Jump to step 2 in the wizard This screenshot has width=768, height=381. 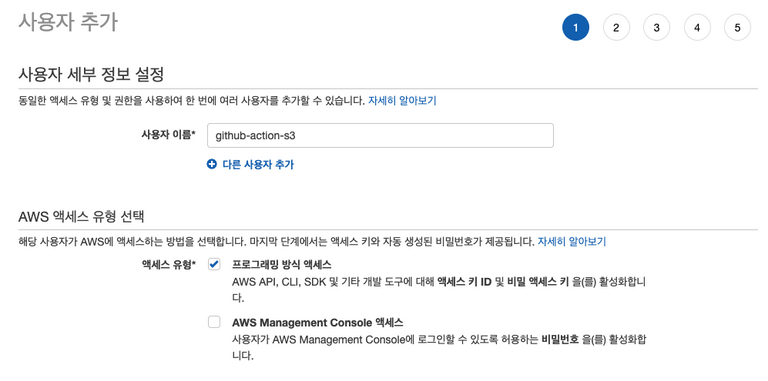[616, 27]
